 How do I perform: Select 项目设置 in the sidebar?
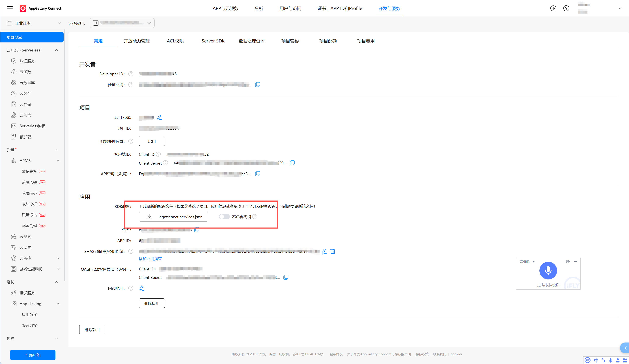pyautogui.click(x=32, y=37)
